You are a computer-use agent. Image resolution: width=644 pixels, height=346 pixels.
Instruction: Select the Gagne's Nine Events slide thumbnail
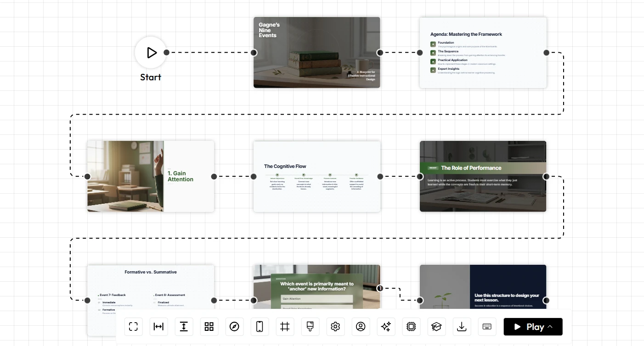(x=317, y=52)
